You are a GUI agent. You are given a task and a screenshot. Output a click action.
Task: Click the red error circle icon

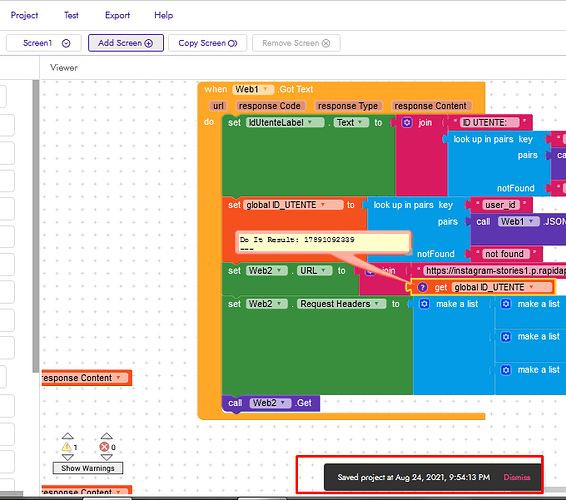(104, 447)
